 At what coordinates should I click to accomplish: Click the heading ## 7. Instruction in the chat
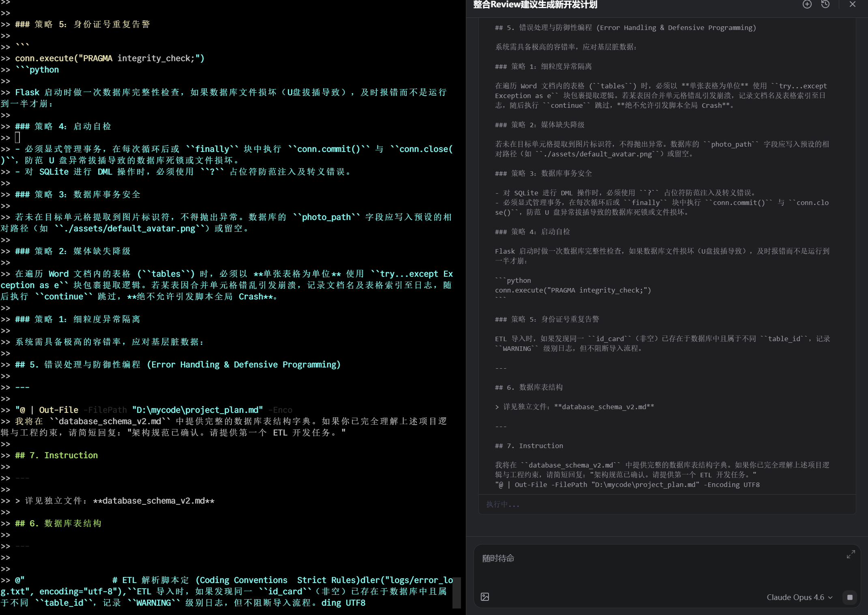tap(528, 446)
